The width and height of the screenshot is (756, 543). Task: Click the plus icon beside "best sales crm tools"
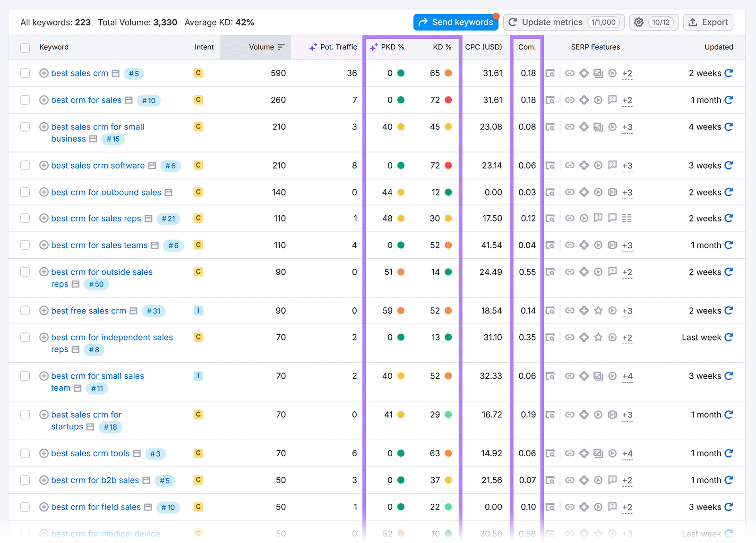pyautogui.click(x=43, y=453)
